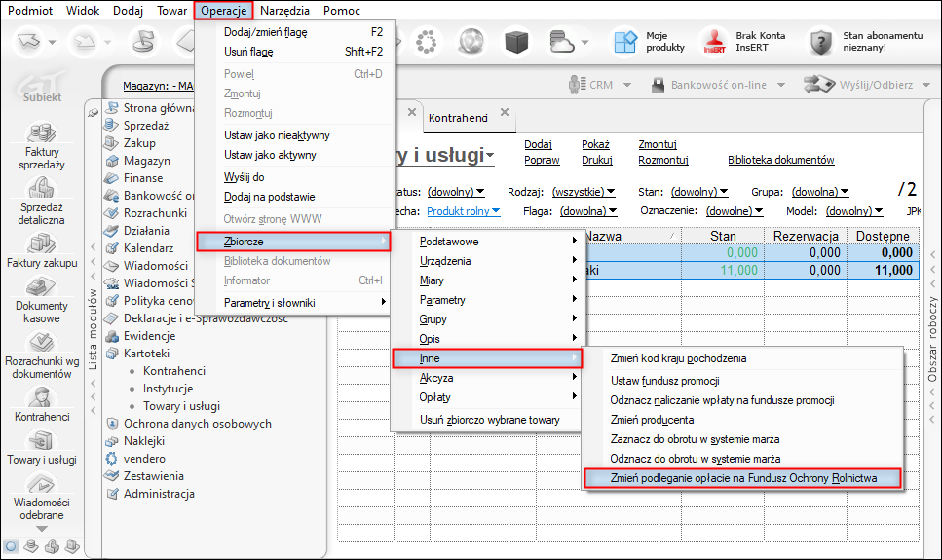The width and height of the screenshot is (942, 560).
Task: Click the Pokaż link
Action: (x=595, y=144)
